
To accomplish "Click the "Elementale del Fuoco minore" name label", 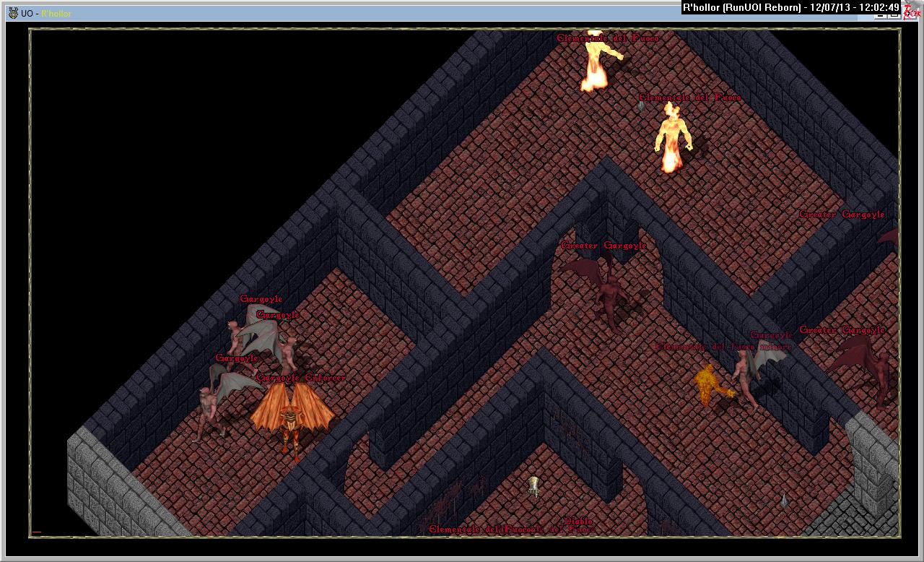I will pos(723,347).
